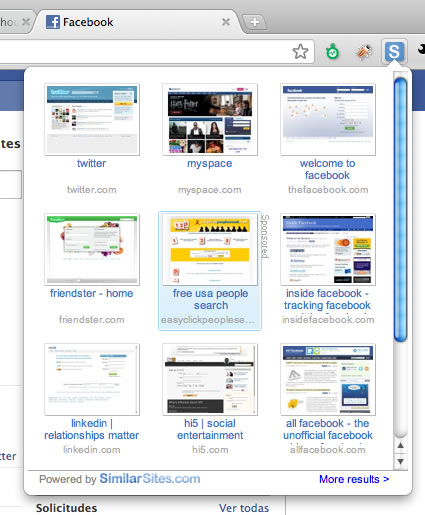
Task: Click the allfacebook.com domain text
Action: click(x=328, y=450)
